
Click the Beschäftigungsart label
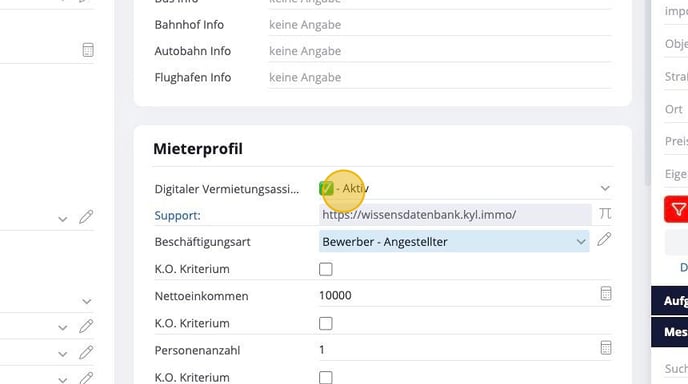coord(202,242)
